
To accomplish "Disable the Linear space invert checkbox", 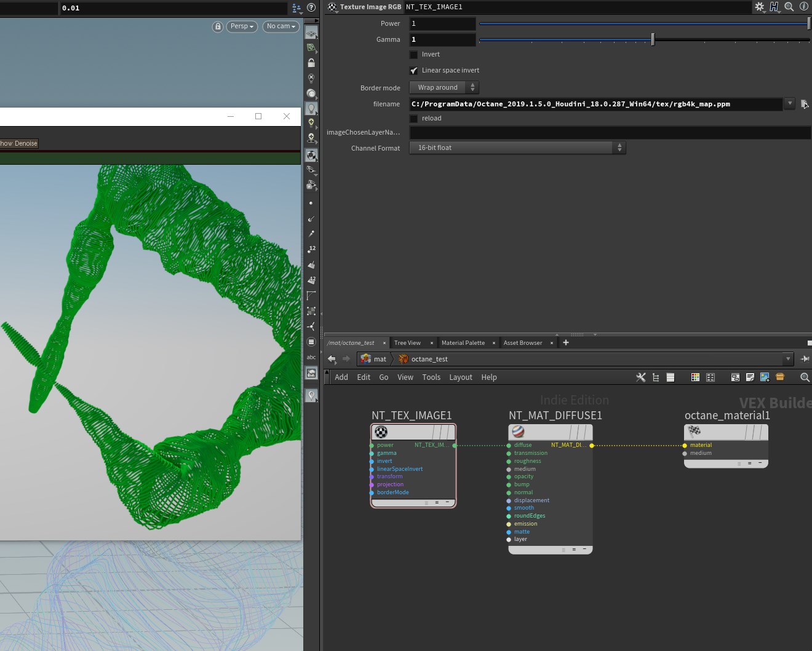I will (414, 71).
